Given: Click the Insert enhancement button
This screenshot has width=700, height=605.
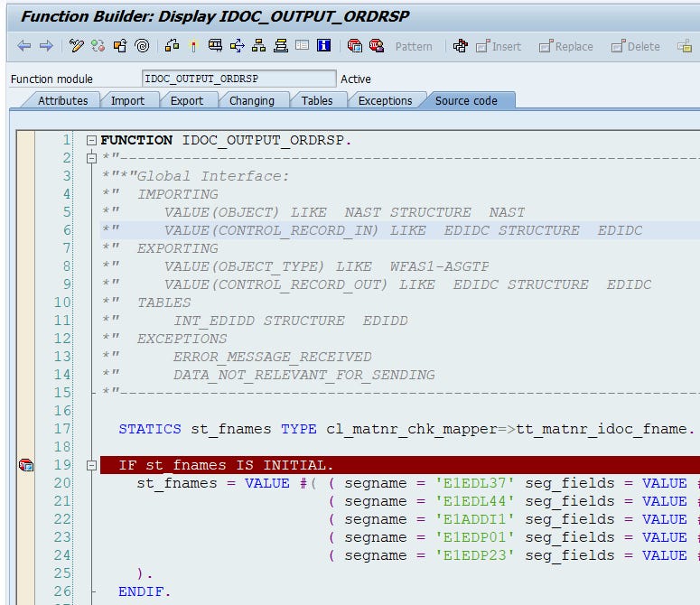Looking at the screenshot, I should pos(499,46).
